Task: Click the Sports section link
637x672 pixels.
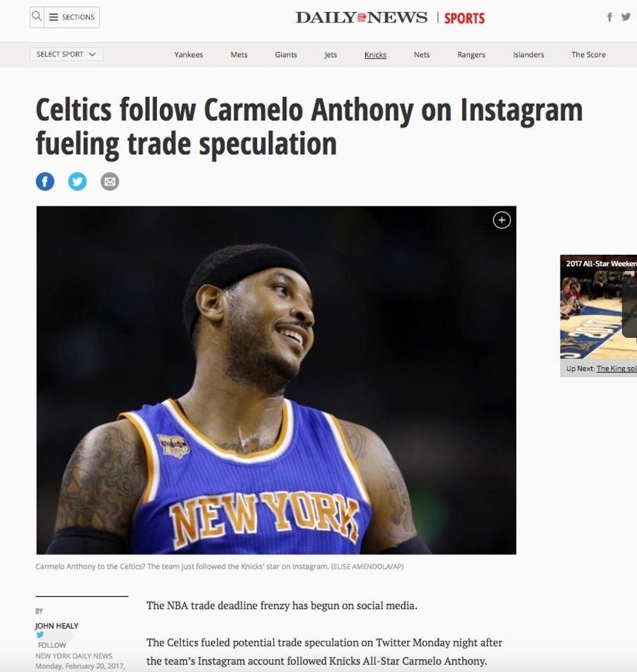Action: click(464, 18)
